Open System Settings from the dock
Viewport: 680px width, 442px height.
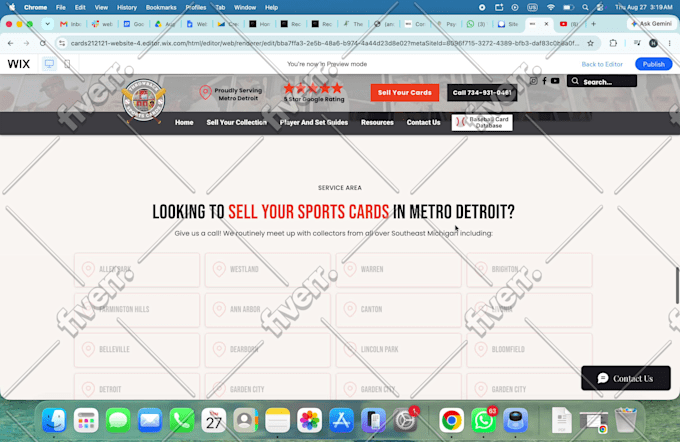[405, 420]
